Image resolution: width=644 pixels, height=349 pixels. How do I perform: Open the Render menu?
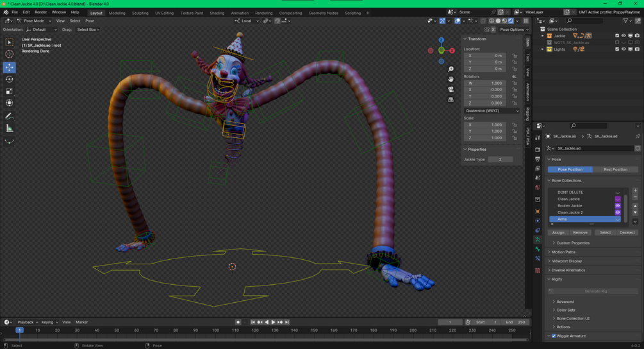coord(40,12)
